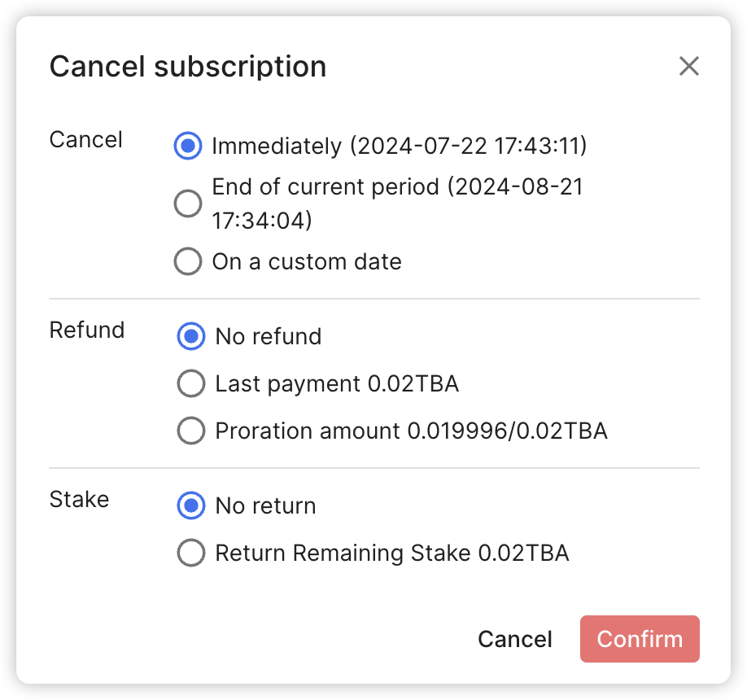Click the 'Cancel subscription' dialog title
The width and height of the screenshot is (747, 700).
(x=188, y=66)
